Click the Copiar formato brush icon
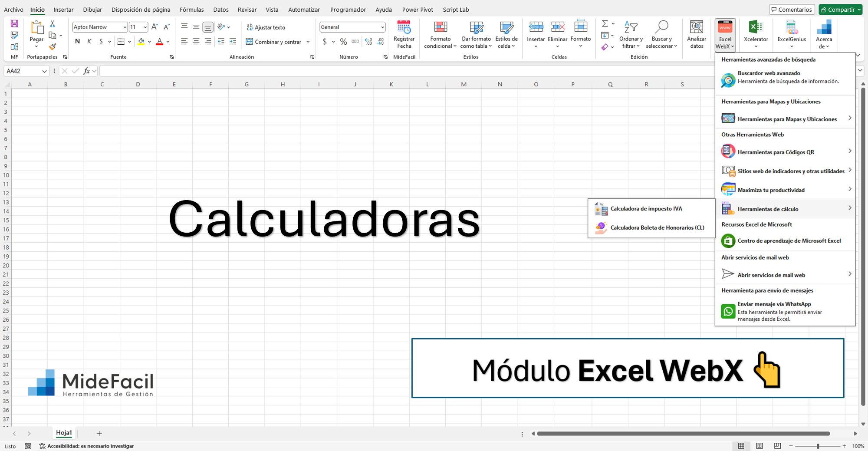This screenshot has width=868, height=451. 53,46
